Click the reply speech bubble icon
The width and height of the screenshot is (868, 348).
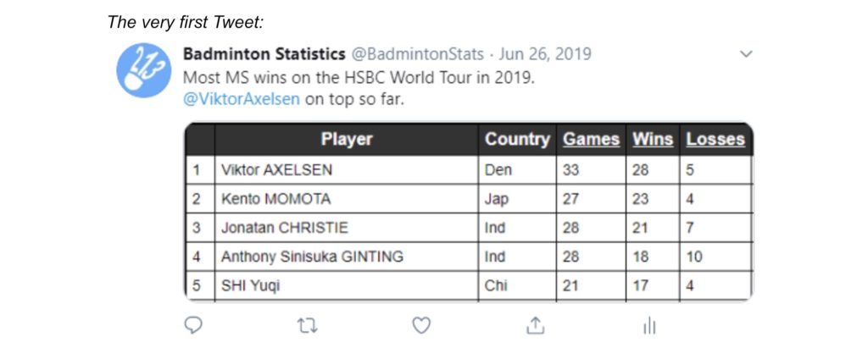click(x=192, y=325)
